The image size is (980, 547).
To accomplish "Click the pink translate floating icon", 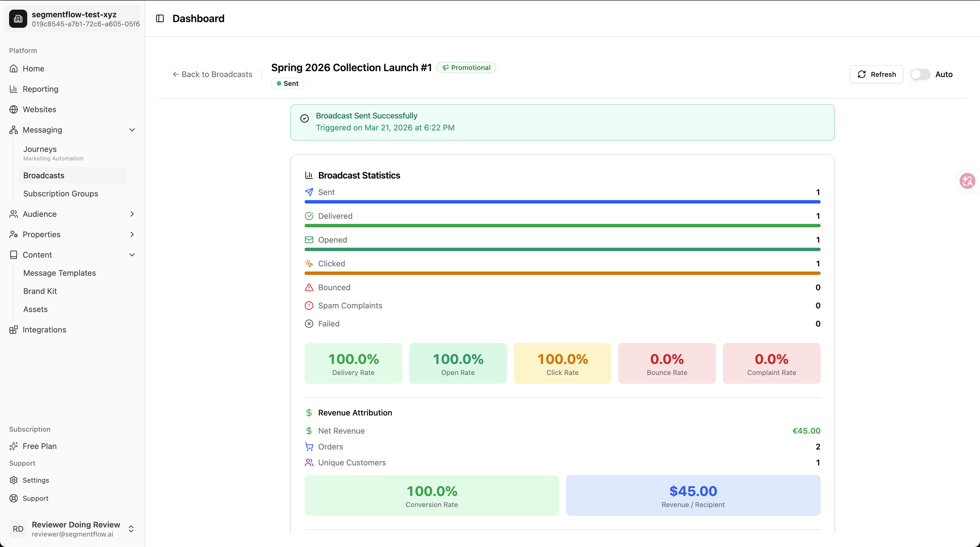I will click(x=967, y=181).
